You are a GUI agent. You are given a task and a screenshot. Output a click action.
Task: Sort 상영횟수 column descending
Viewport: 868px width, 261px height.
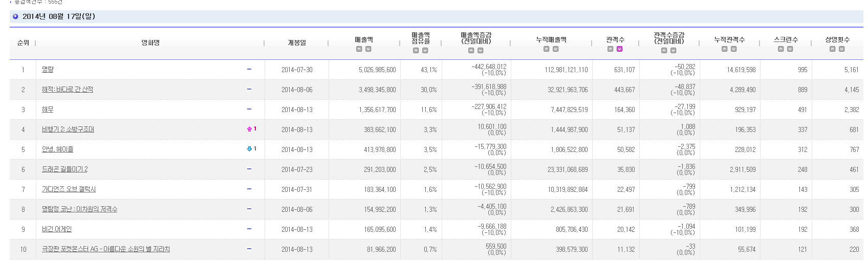coord(842,49)
